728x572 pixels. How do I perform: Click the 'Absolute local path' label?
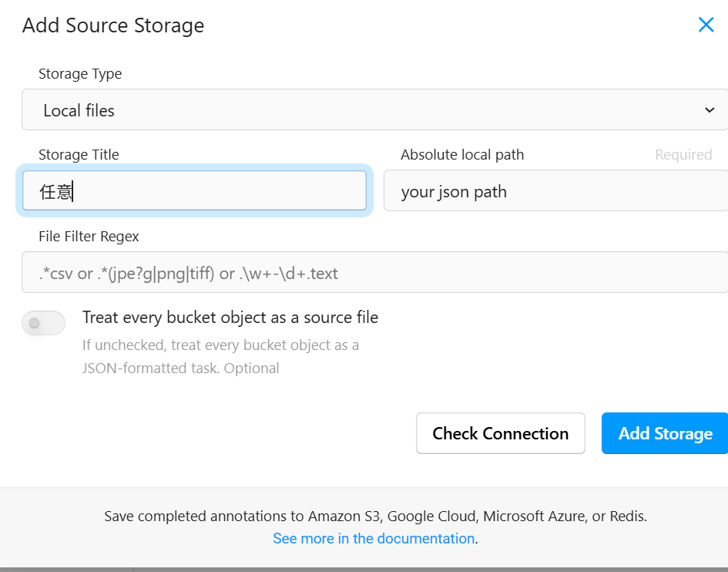point(462,155)
